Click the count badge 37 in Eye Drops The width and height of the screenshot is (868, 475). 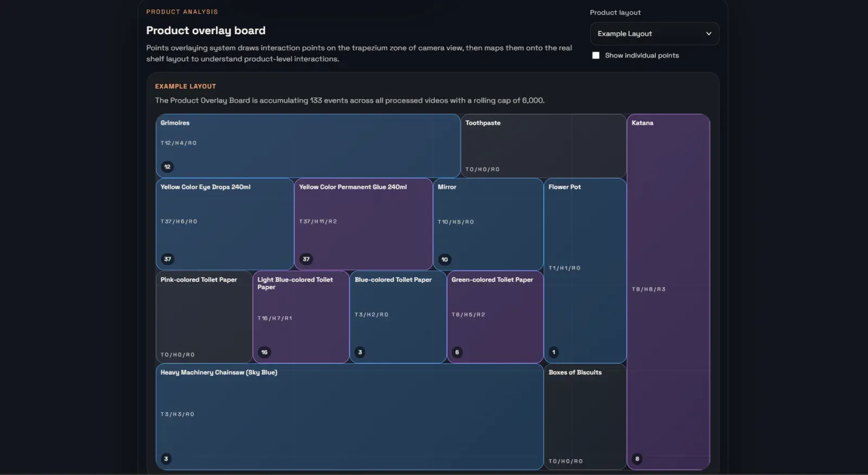(168, 259)
